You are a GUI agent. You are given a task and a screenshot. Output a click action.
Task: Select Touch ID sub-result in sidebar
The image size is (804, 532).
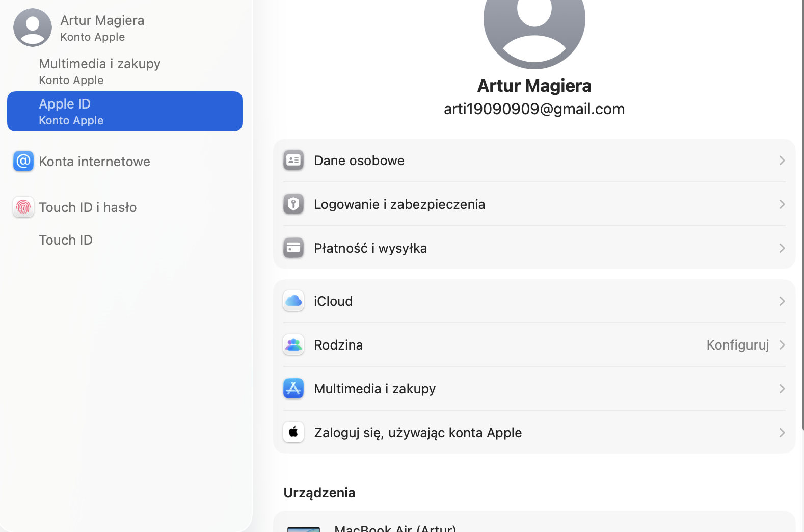tap(125, 240)
